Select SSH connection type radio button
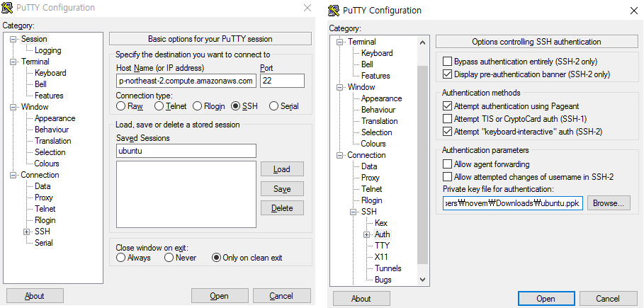 (x=235, y=106)
